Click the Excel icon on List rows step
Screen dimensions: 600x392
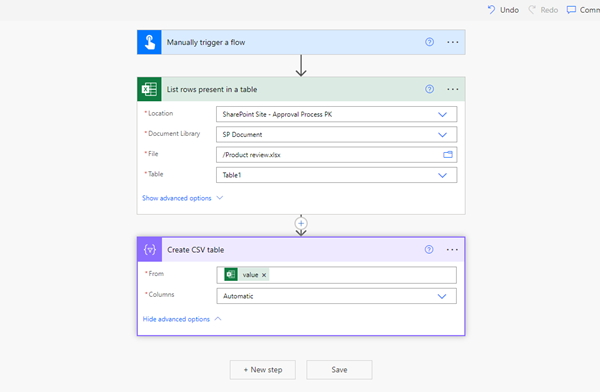click(x=149, y=89)
